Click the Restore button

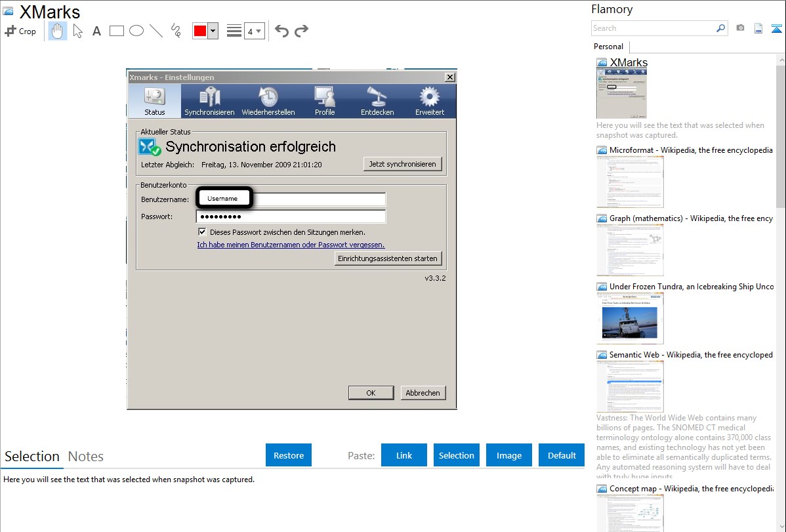289,455
